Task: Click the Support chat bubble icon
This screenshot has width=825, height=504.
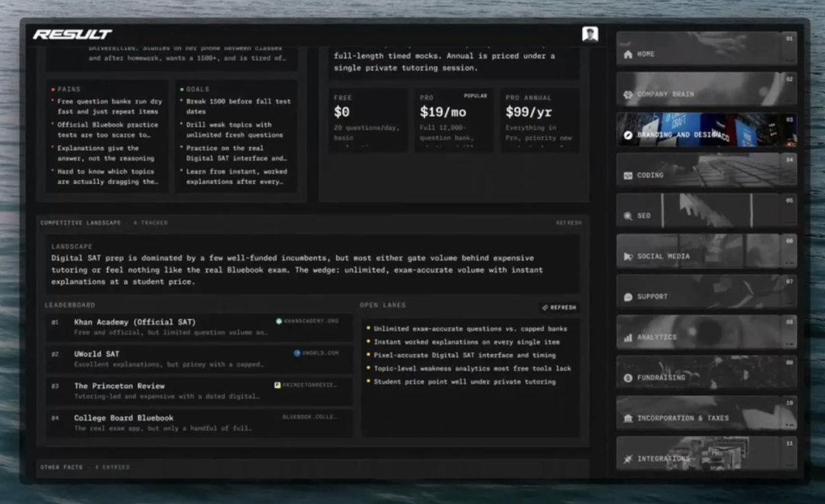Action: click(x=628, y=297)
